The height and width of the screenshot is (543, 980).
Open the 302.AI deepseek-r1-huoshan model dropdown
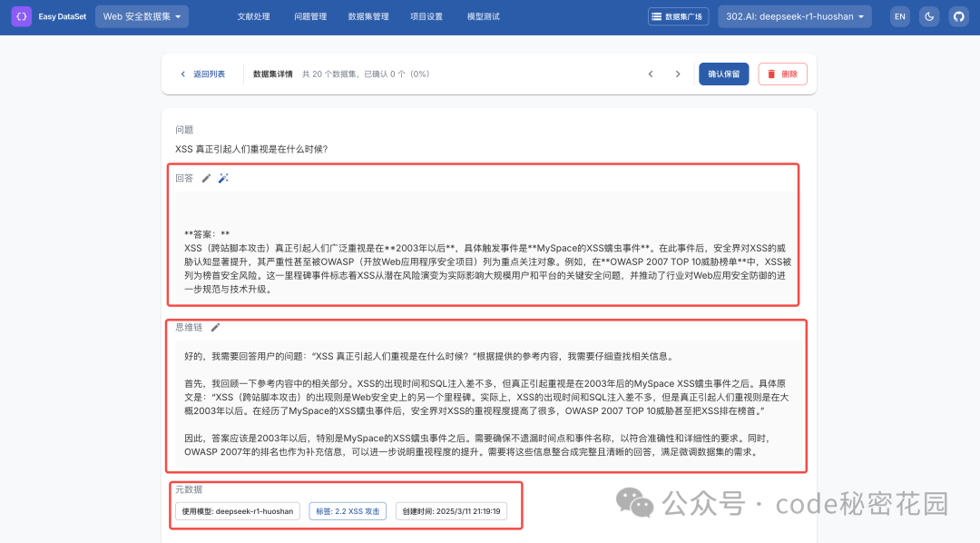pos(795,16)
